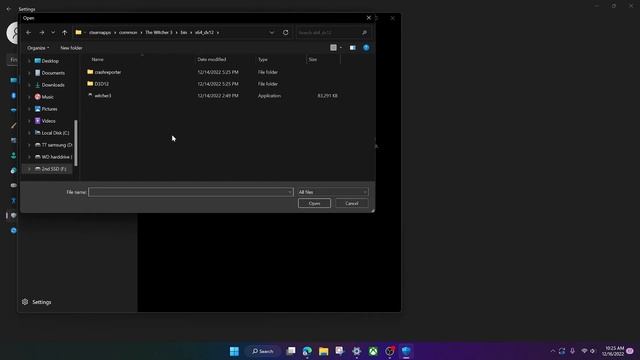Viewport: 640px width, 360px height.
Task: Expand the Downloads tree node
Action: point(29,85)
